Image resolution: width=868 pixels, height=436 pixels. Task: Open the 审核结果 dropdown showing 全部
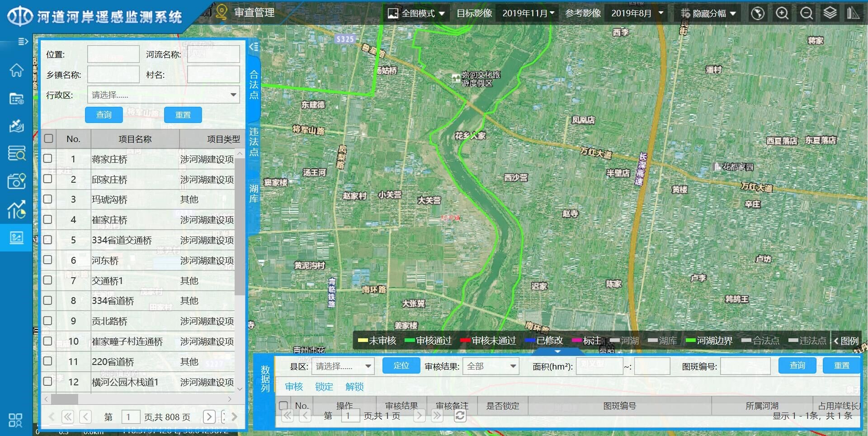(x=491, y=366)
